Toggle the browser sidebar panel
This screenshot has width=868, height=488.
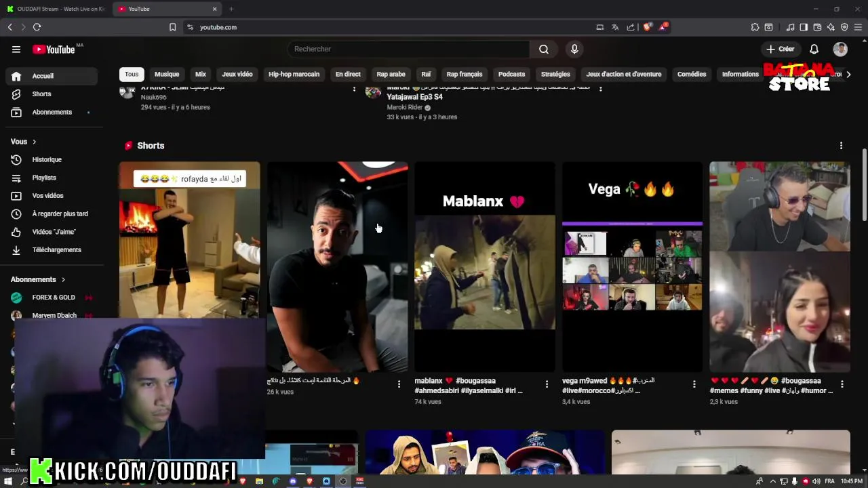click(804, 27)
